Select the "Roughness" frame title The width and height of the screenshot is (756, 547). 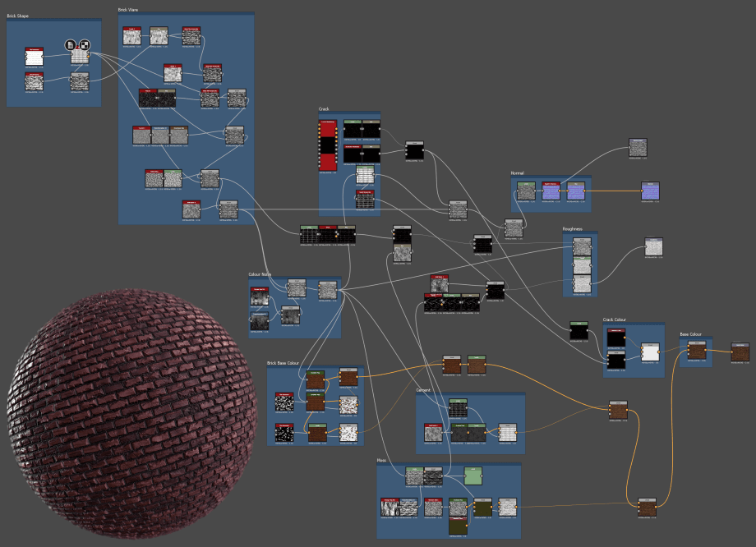click(572, 229)
